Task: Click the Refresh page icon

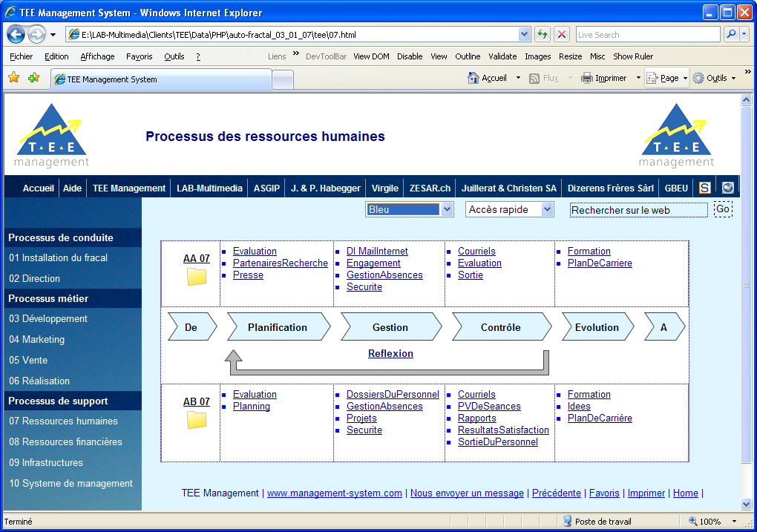Action: [x=543, y=34]
